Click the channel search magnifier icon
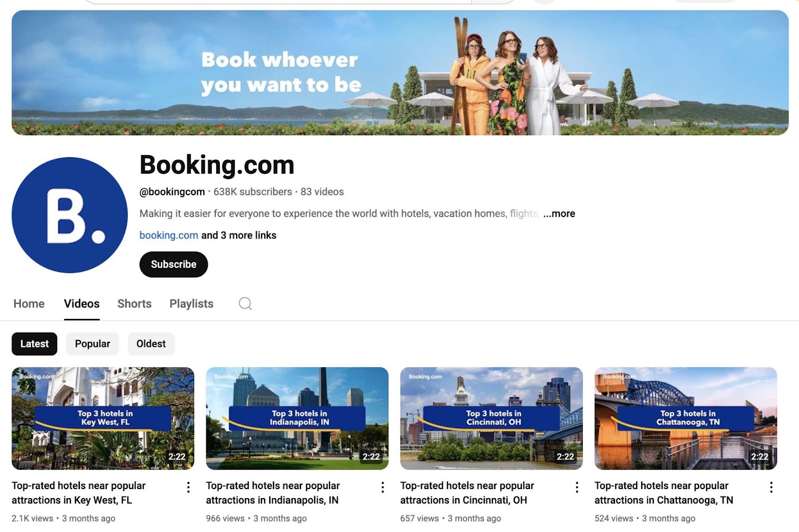 (x=245, y=303)
